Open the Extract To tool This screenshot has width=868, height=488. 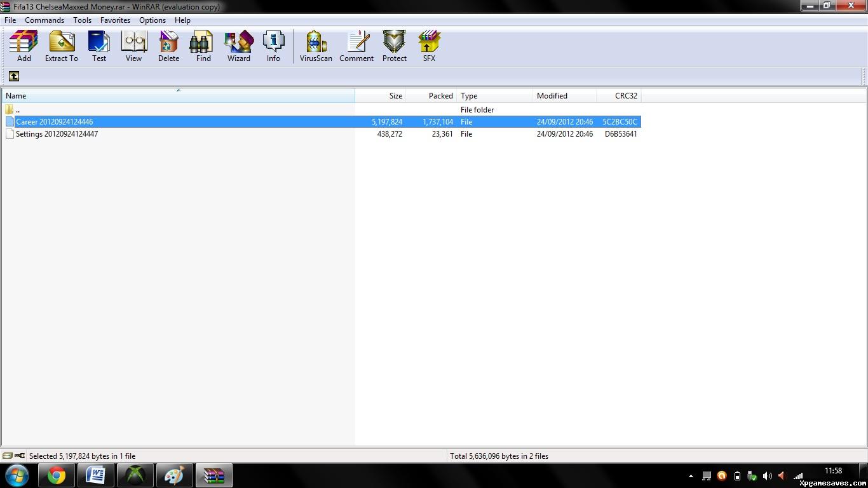[62, 46]
